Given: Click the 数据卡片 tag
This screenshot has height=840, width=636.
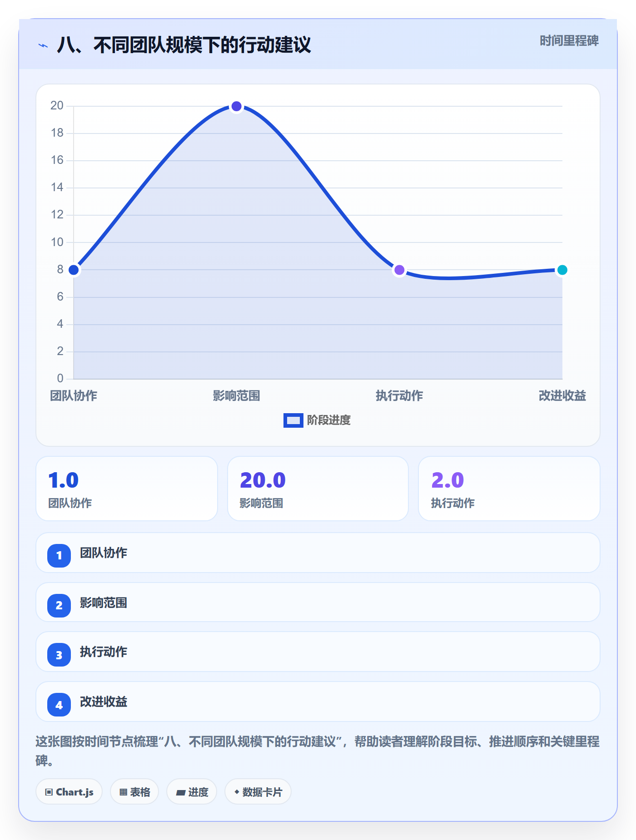Looking at the screenshot, I should [258, 792].
